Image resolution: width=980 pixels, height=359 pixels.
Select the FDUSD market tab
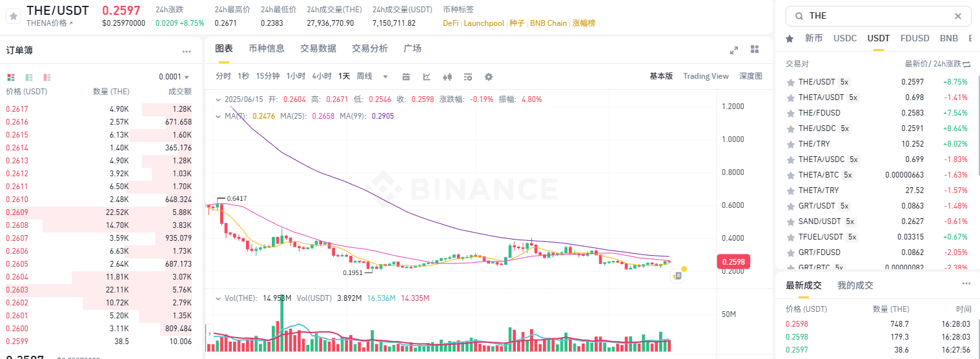915,38
